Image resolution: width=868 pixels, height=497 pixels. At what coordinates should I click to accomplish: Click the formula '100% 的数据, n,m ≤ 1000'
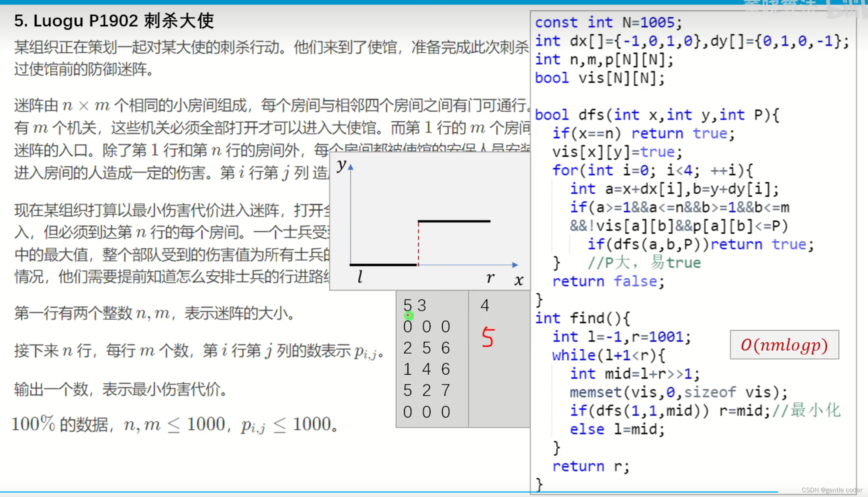point(174,423)
